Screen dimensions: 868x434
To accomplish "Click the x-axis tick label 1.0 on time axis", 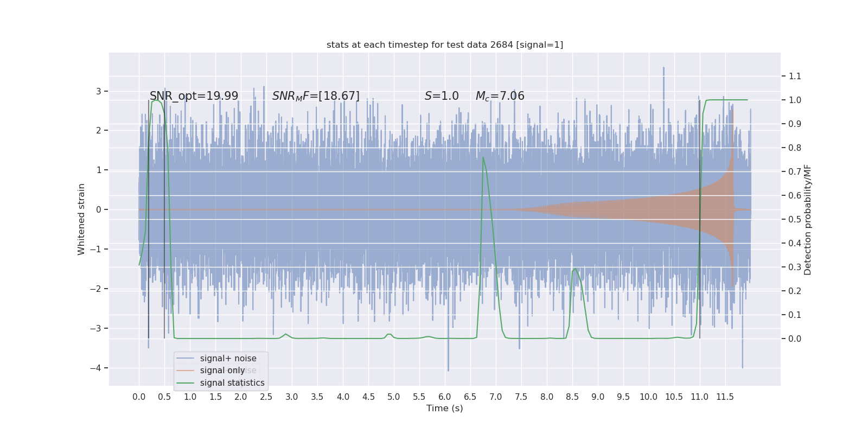I will [x=190, y=397].
